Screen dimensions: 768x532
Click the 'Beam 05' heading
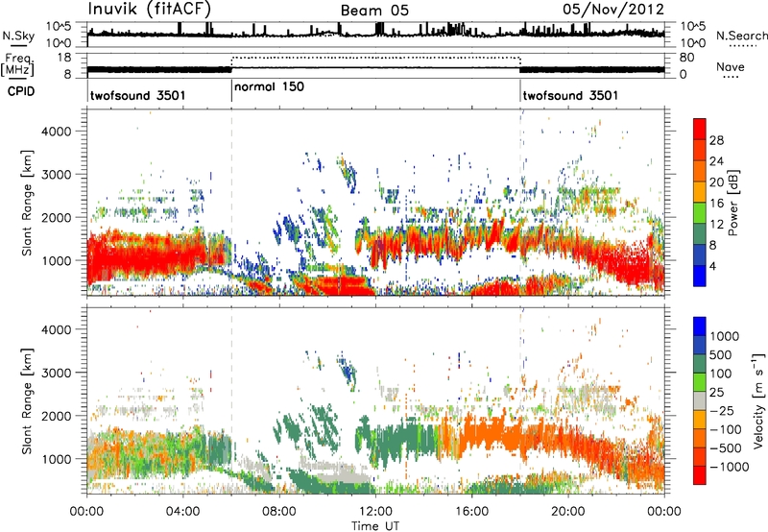pos(374,11)
